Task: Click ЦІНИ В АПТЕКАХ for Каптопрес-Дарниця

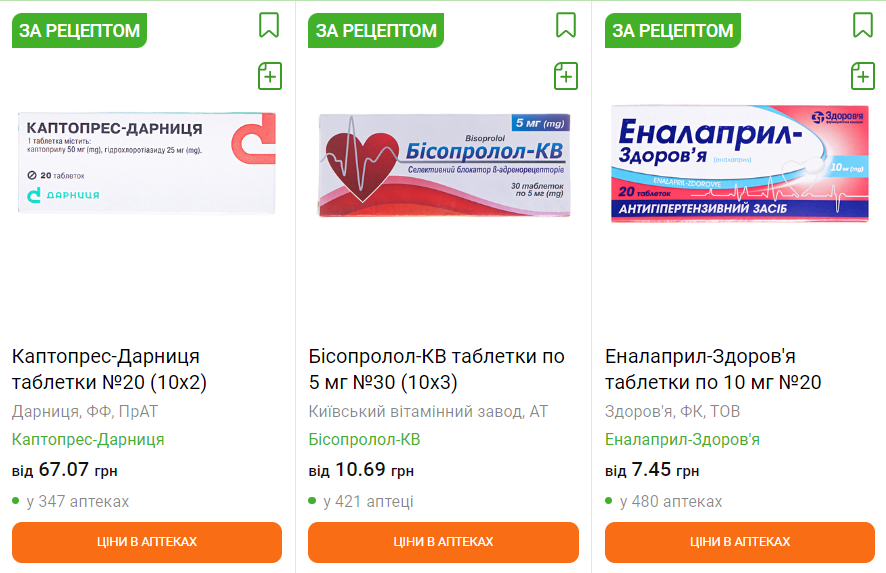Action: tap(147, 542)
